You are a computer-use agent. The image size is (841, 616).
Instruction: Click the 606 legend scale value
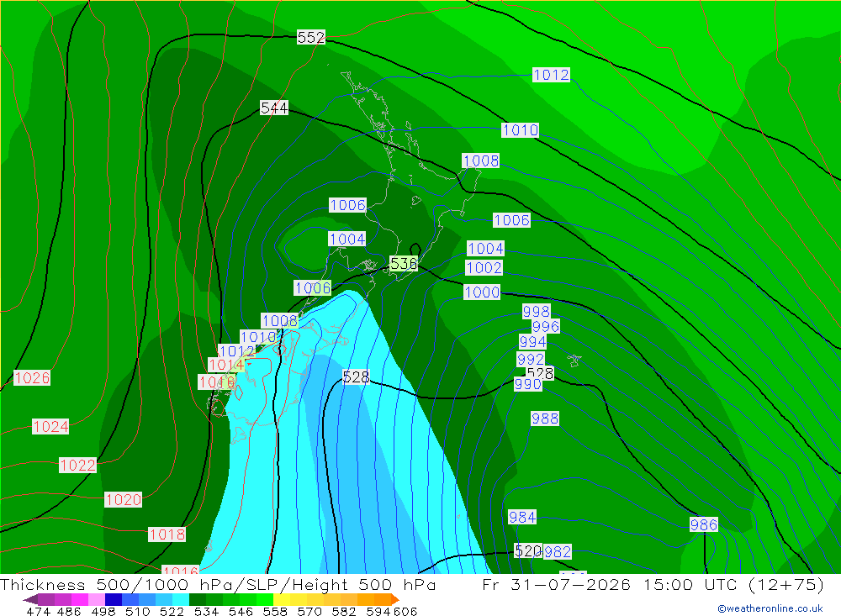coord(405,611)
